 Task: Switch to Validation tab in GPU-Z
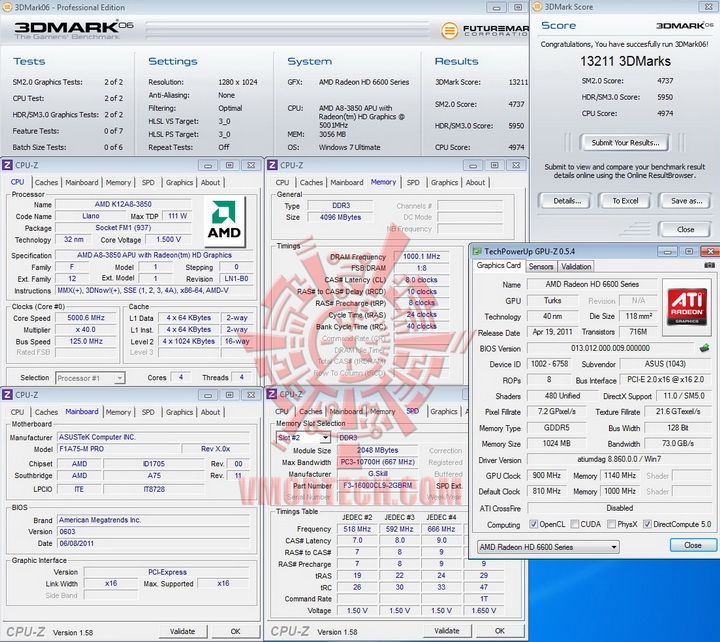coord(576,266)
